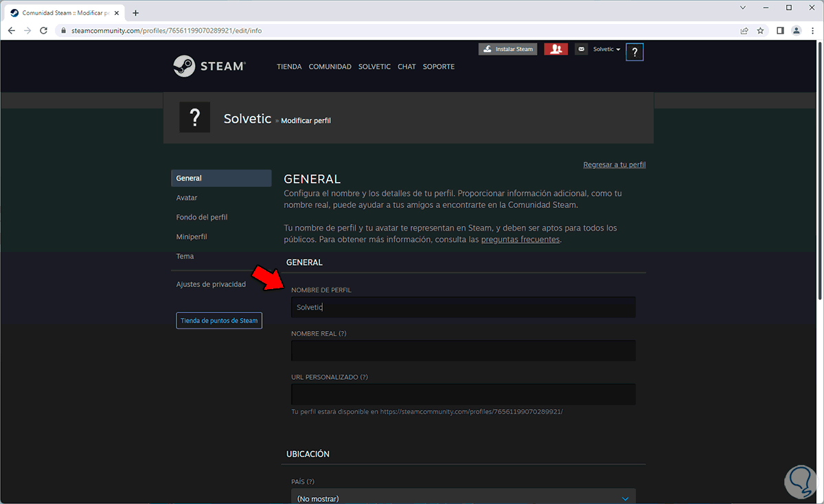Click the Nombre real input field
This screenshot has width=824, height=504.
coord(463,351)
